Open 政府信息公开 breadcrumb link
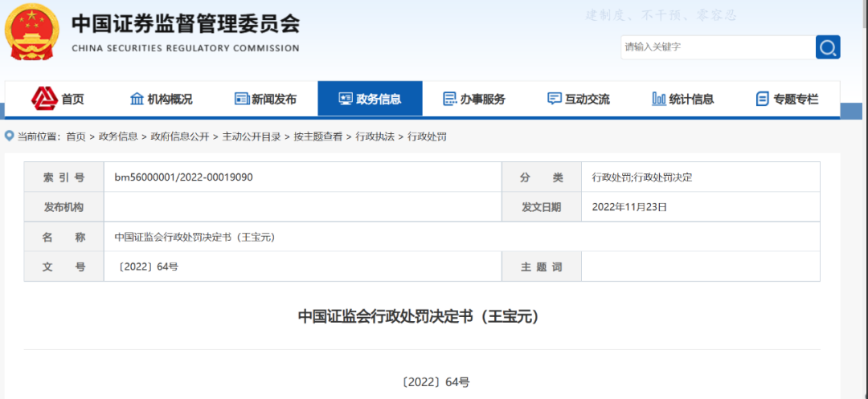868x399 pixels. pyautogui.click(x=180, y=136)
